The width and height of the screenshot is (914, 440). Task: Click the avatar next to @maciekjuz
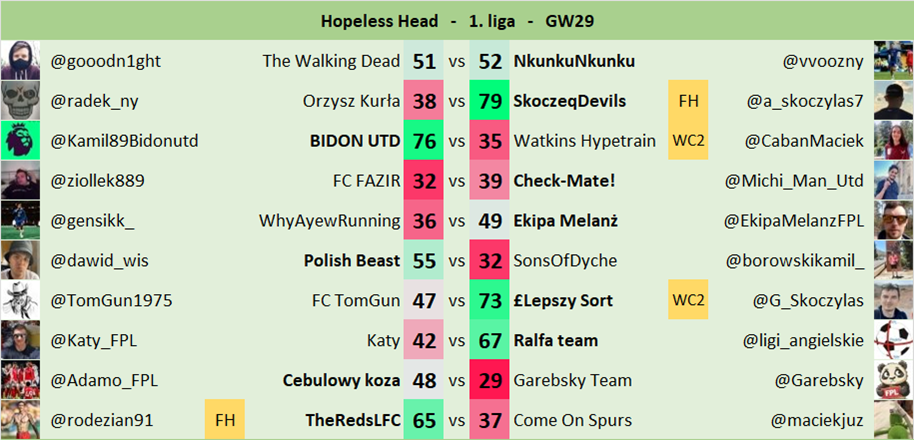click(893, 420)
